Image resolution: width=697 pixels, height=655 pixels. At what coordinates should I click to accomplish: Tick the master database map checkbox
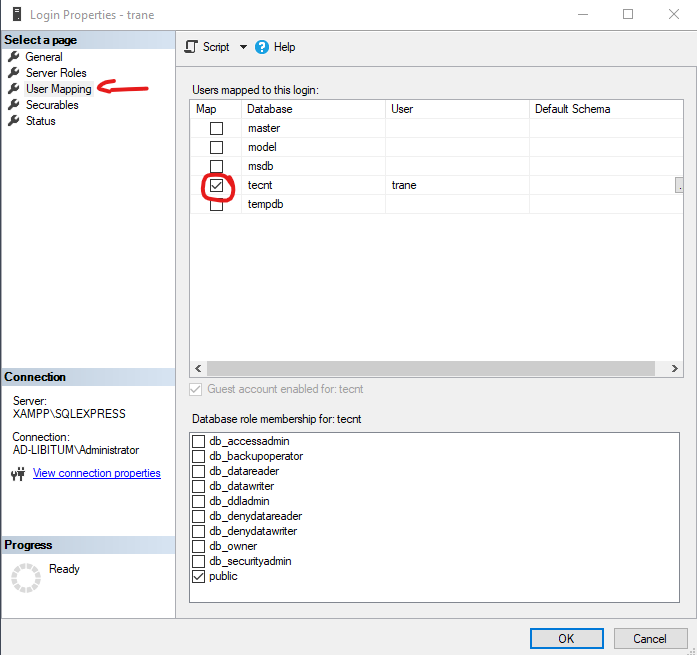(216, 128)
